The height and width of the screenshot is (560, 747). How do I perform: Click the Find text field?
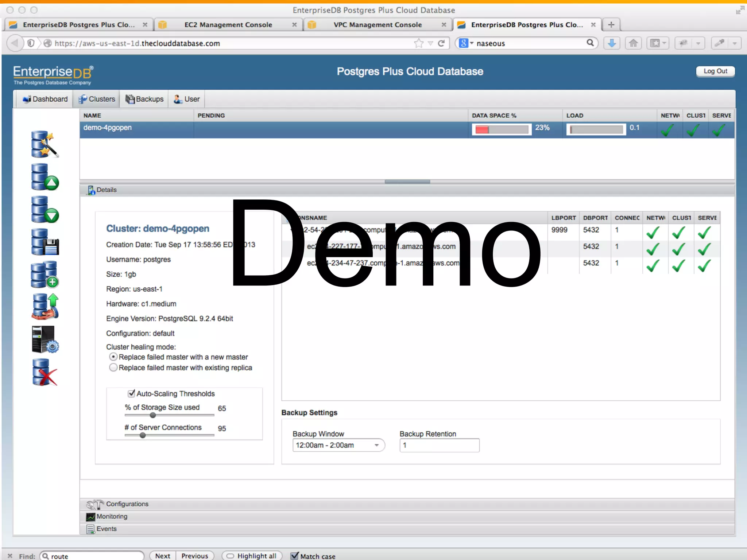pos(92,556)
